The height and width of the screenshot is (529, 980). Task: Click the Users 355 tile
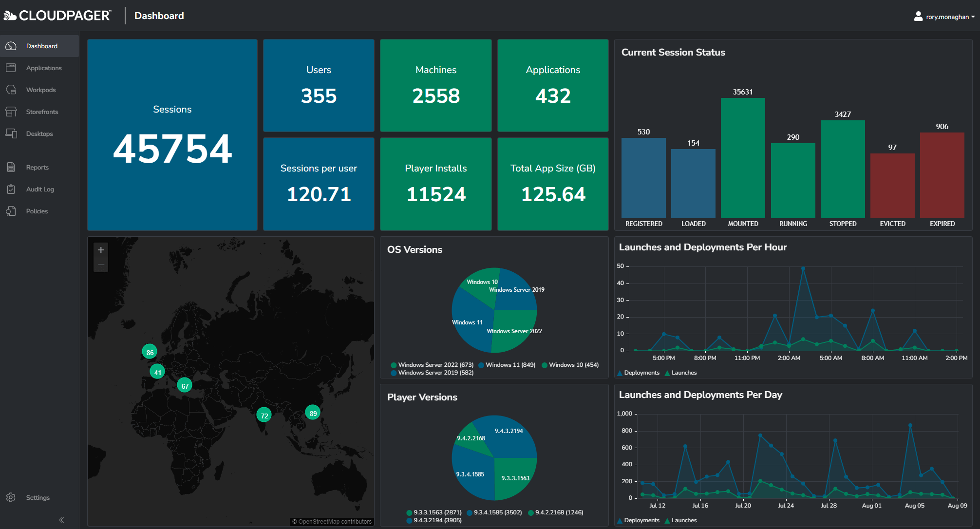(x=319, y=85)
